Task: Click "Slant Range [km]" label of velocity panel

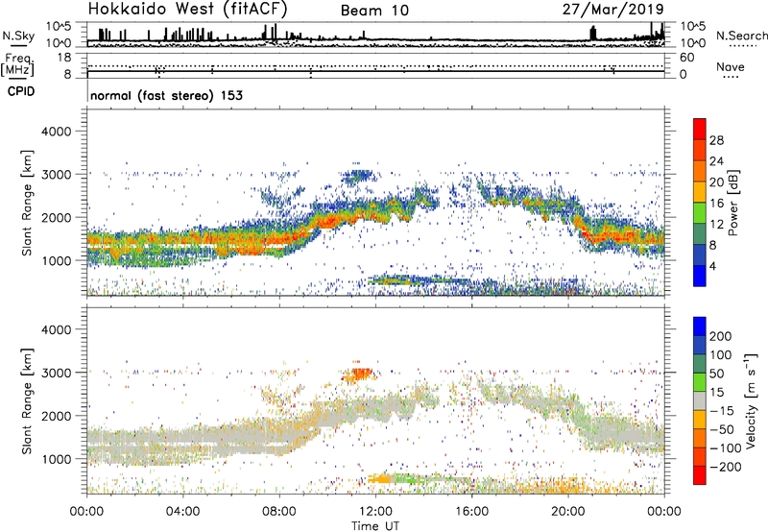Action: [27, 400]
